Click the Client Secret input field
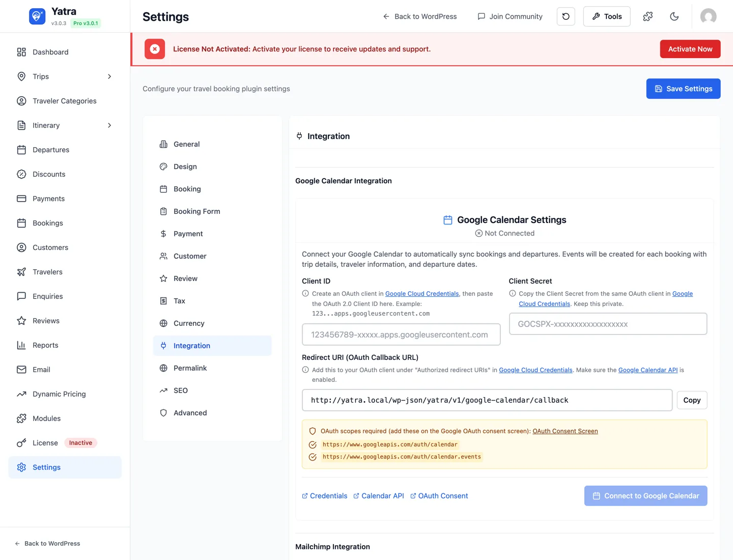This screenshot has height=560, width=733. 608,324
